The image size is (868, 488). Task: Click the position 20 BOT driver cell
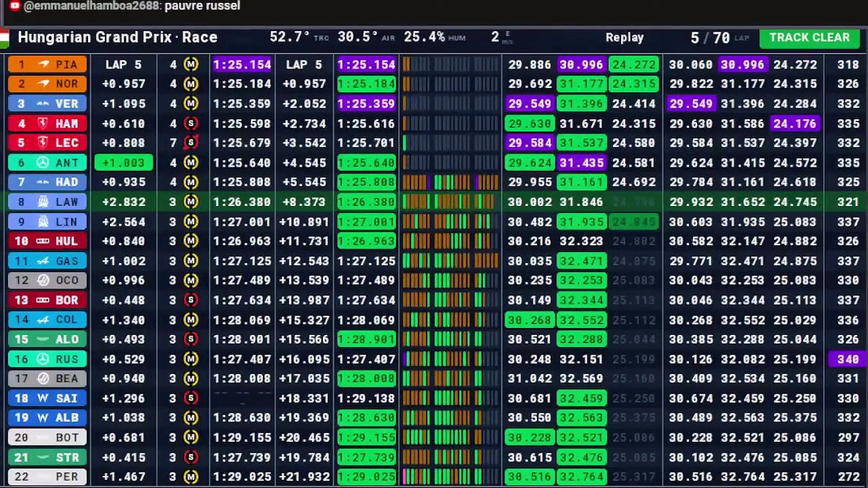pos(47,438)
